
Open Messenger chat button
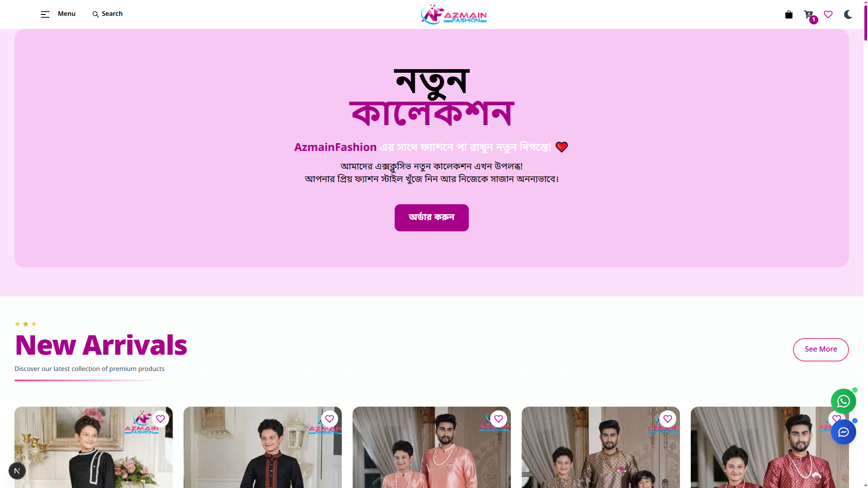[x=843, y=432]
